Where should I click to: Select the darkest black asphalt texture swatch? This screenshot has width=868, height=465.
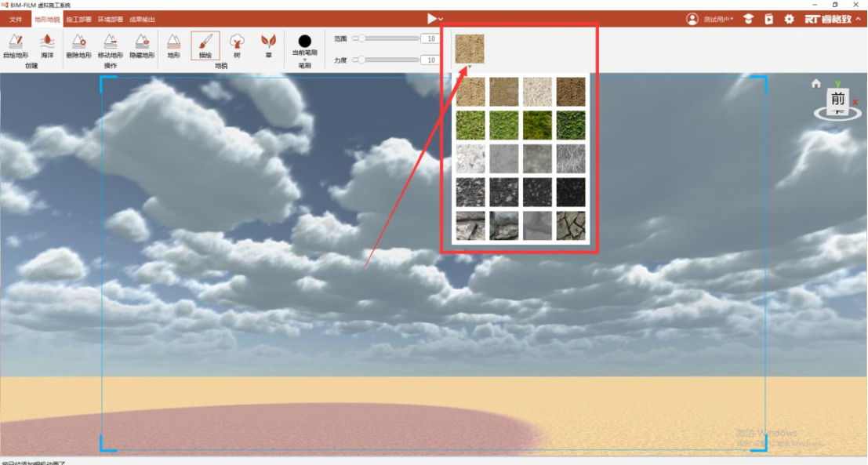pyautogui.click(x=571, y=192)
